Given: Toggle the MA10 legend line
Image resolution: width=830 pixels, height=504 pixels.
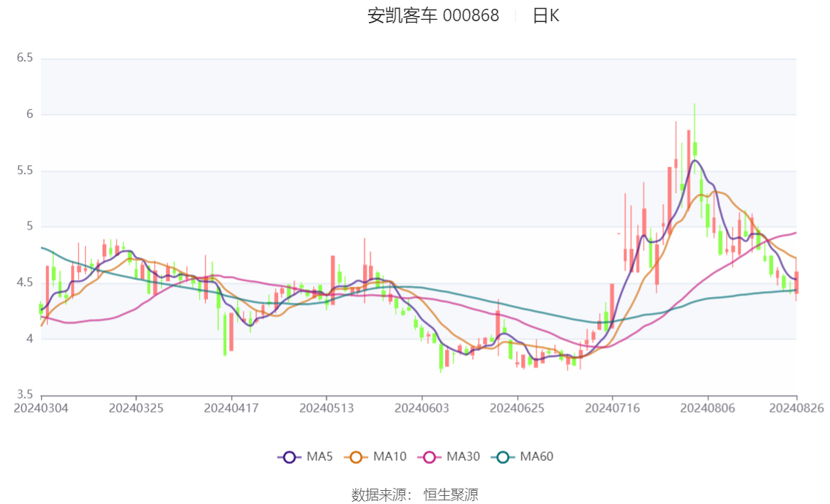Looking at the screenshot, I should (x=375, y=456).
